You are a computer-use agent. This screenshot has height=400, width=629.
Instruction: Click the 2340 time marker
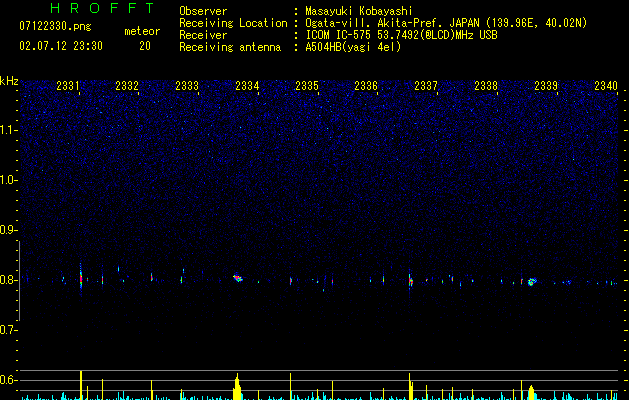tap(606, 86)
